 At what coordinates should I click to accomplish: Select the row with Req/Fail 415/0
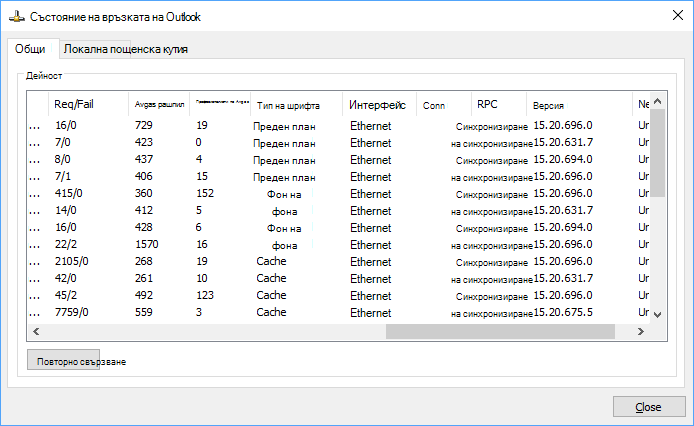pyautogui.click(x=338, y=193)
